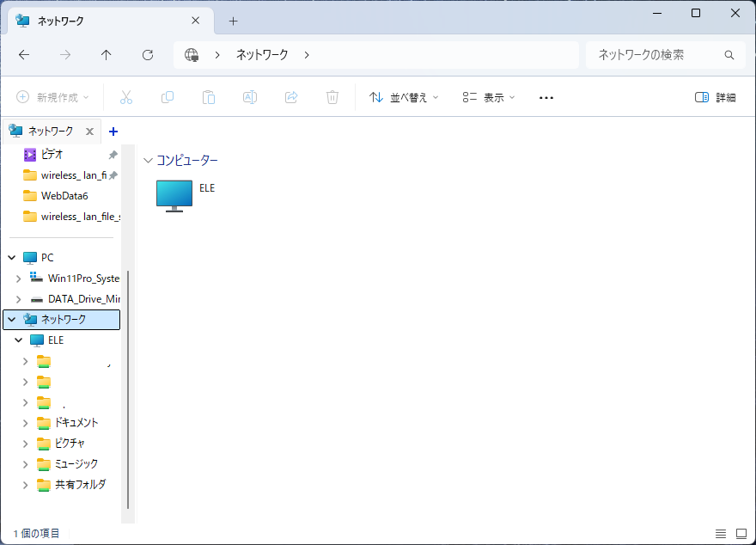
Task: Switch to details list view in status bar
Action: click(721, 534)
